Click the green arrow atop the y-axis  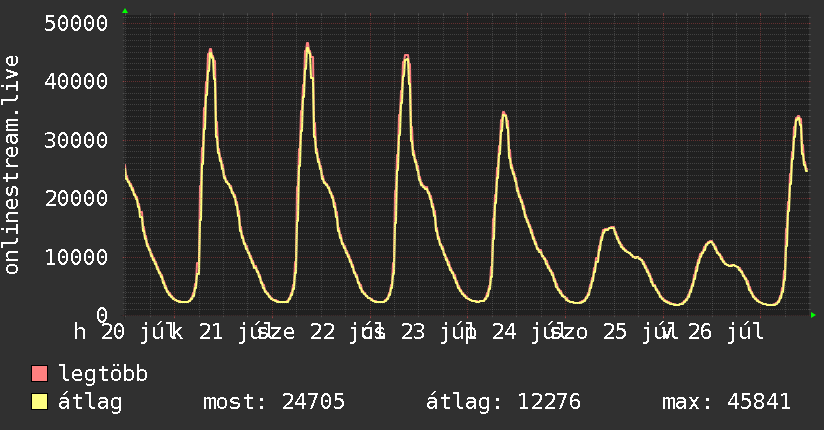coord(125,11)
